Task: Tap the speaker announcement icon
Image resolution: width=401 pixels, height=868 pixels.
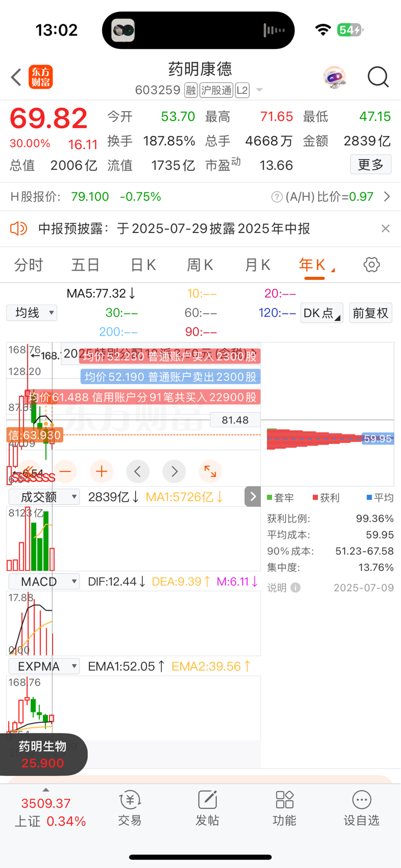Action: point(19,228)
